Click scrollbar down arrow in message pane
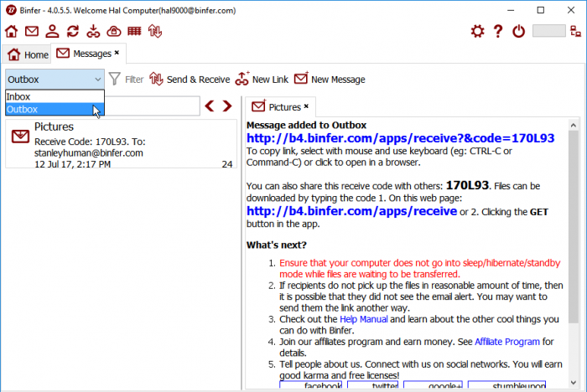Image resolution: width=587 pixels, height=392 pixels. 573,382
